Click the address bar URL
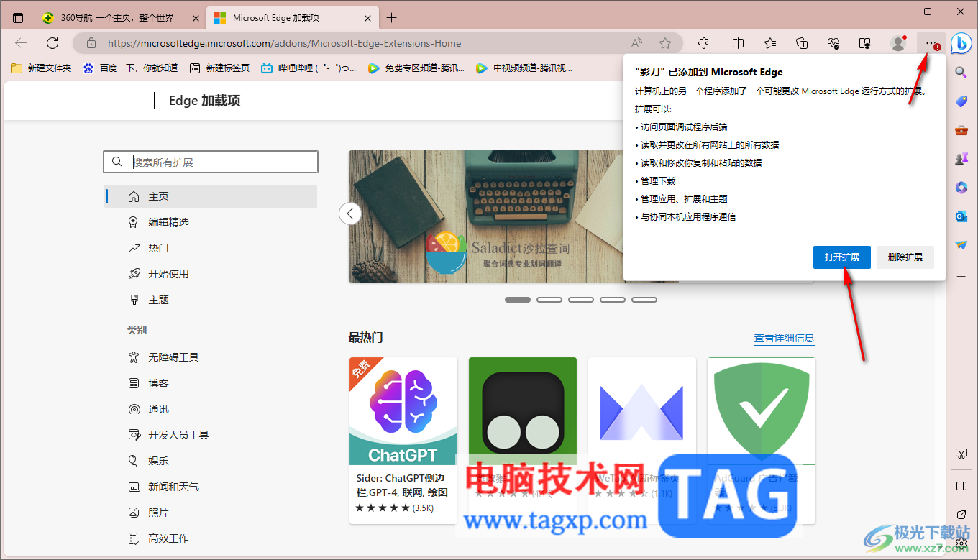 285,43
